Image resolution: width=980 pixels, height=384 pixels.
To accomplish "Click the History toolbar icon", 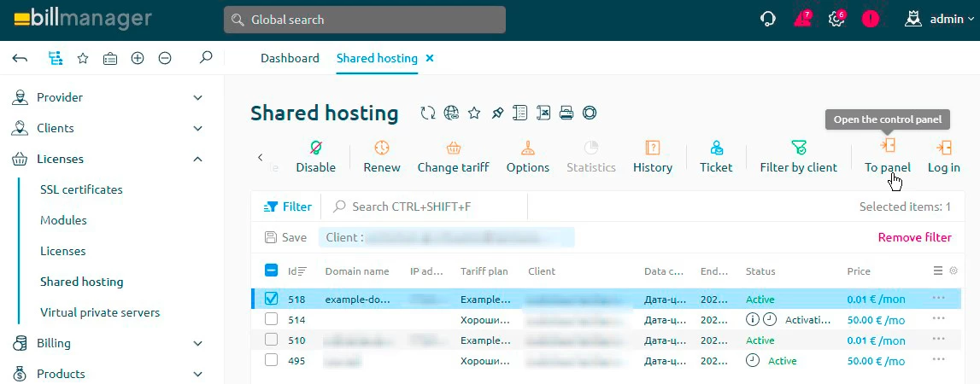I will click(x=652, y=148).
